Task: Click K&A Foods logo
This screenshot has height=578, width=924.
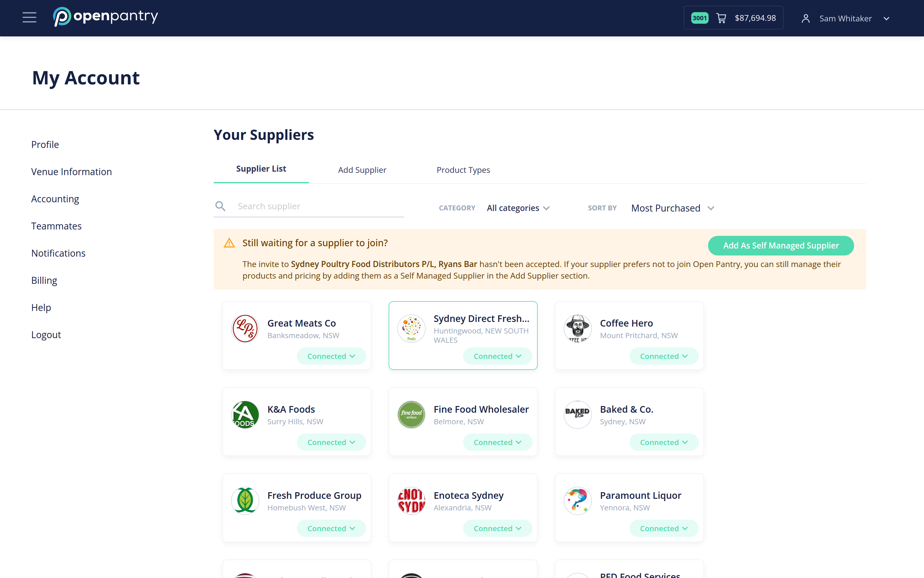Action: pos(245,414)
